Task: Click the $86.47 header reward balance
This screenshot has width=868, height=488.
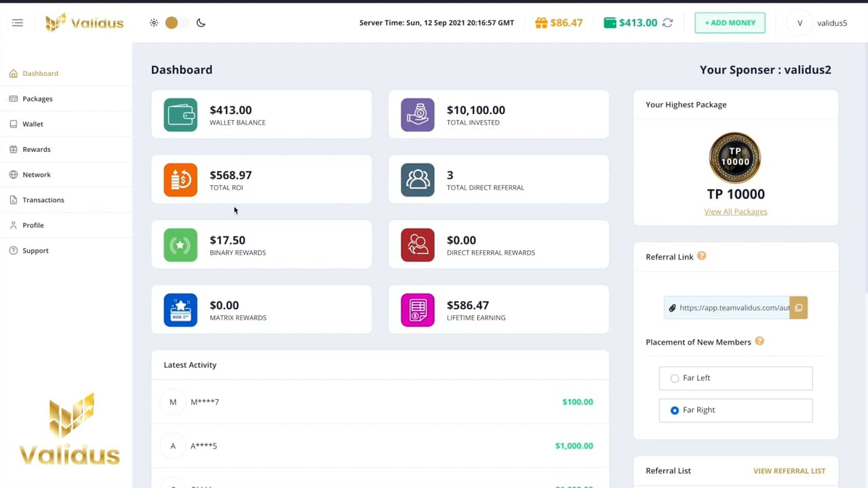Action: 566,22
